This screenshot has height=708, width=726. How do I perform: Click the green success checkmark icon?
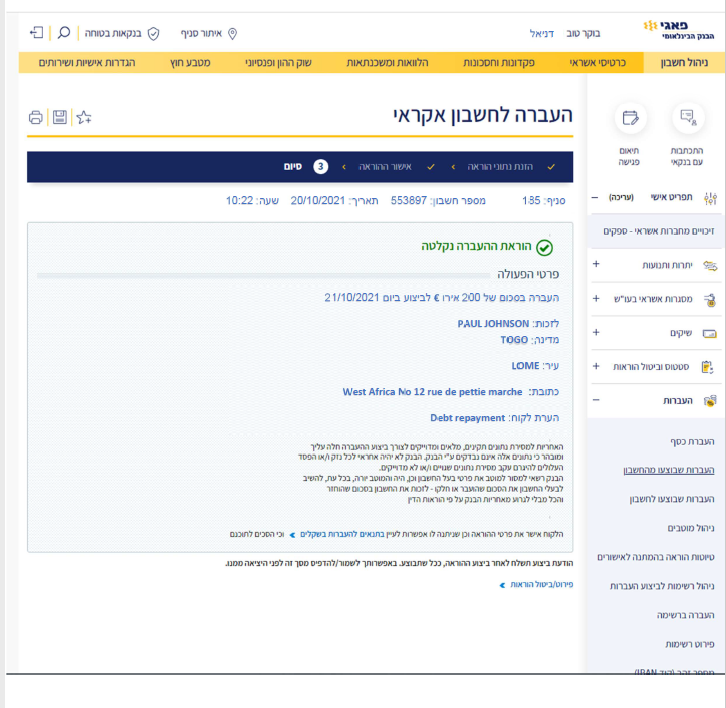(544, 248)
